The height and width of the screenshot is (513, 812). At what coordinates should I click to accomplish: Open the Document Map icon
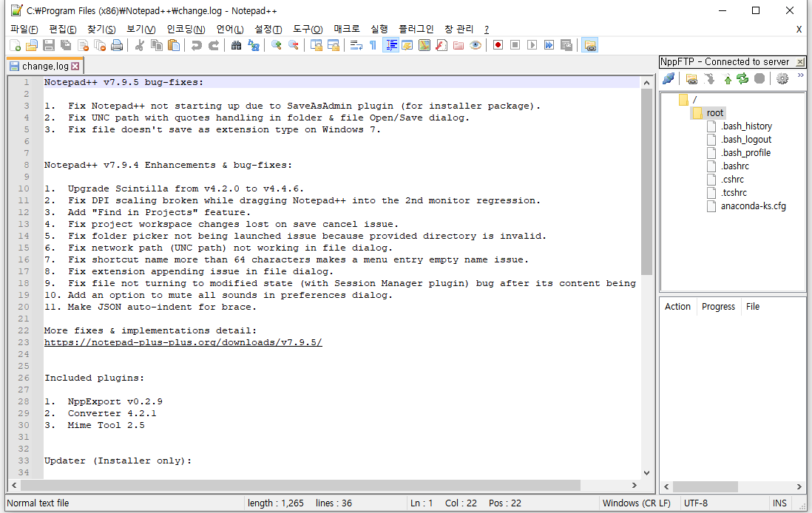(424, 46)
